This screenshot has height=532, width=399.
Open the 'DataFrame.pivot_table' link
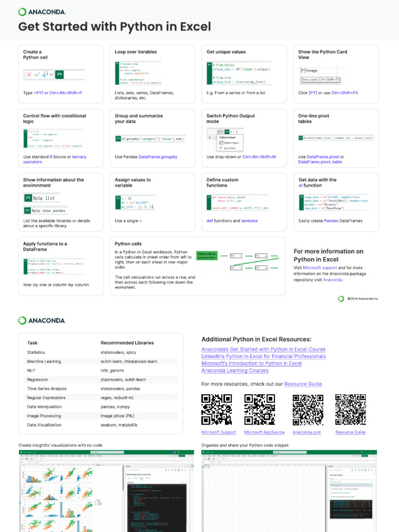click(320, 162)
